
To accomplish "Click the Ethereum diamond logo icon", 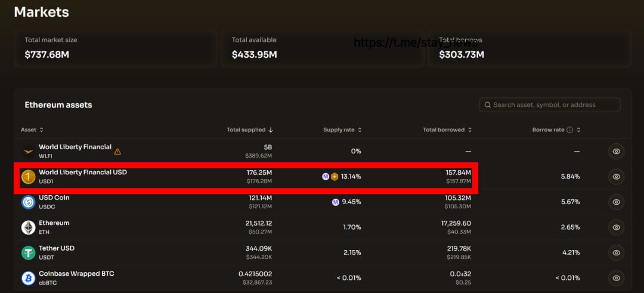I will (x=29, y=227).
